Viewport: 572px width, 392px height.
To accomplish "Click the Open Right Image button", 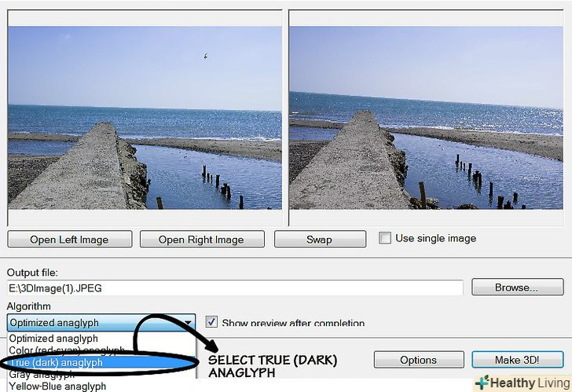I will (x=202, y=240).
